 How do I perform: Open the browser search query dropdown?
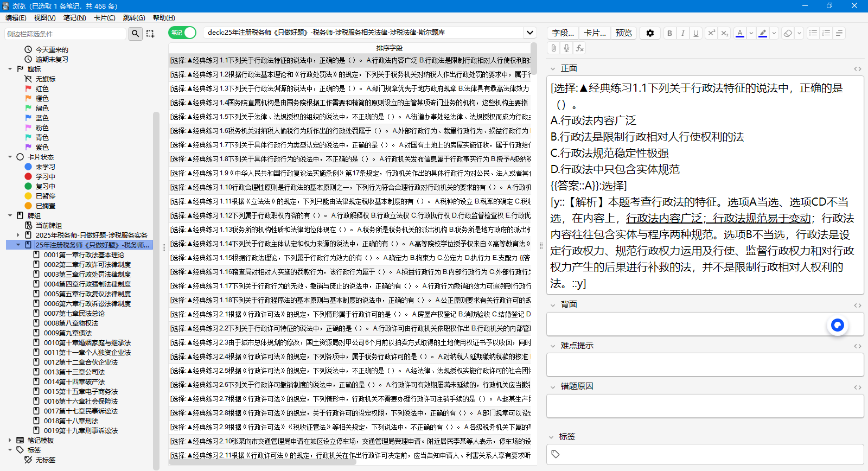(x=530, y=33)
